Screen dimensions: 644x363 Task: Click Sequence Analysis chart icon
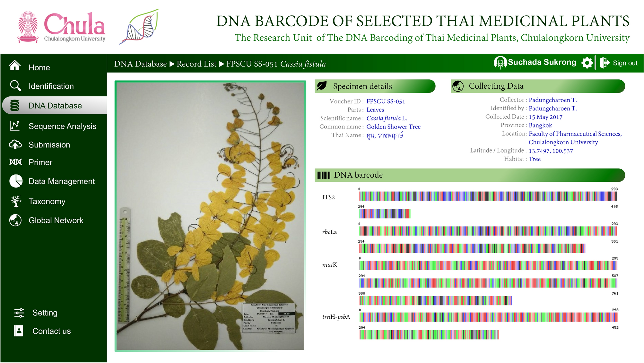[15, 126]
